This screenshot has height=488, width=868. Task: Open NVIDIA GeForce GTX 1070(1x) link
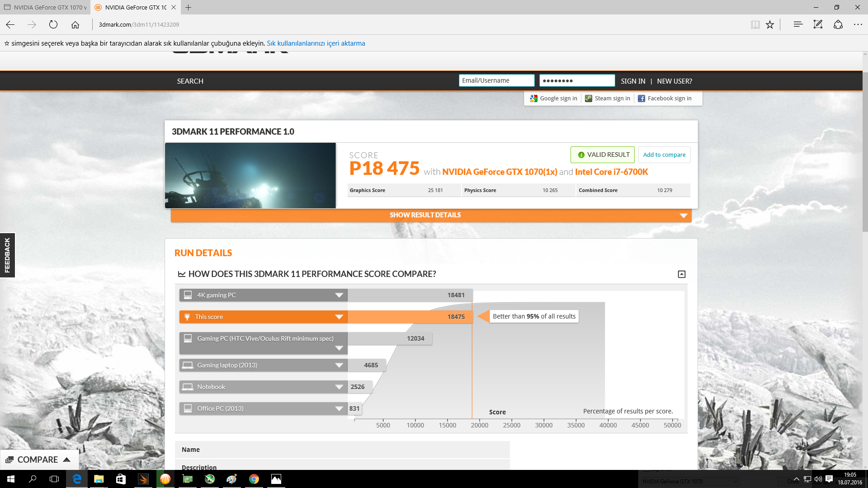tap(500, 172)
